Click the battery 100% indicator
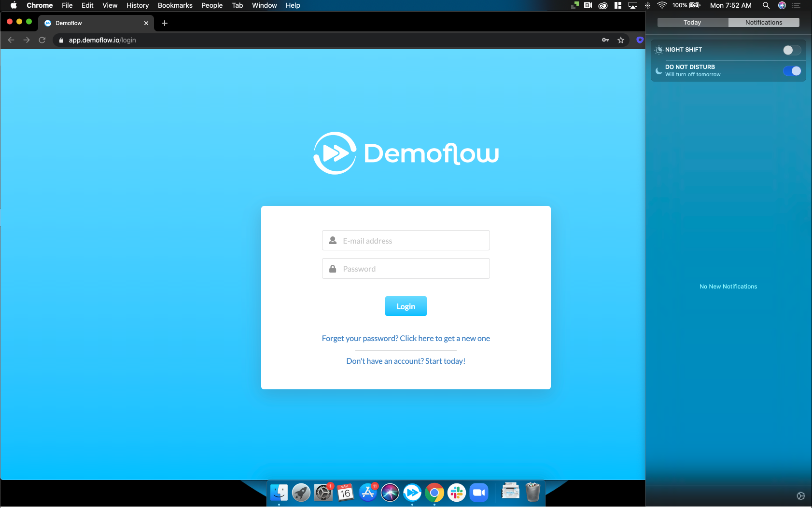 (x=686, y=5)
